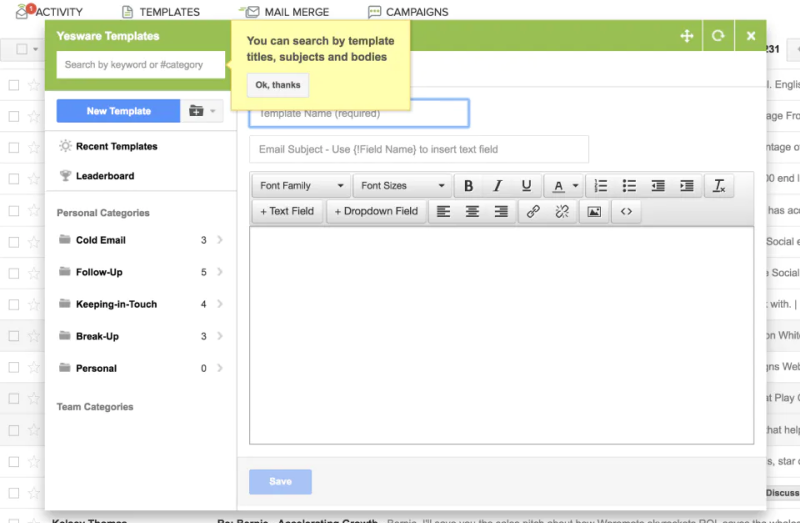The height and width of the screenshot is (523, 800).
Task: Click the Recent Templates sun icon
Action: (x=65, y=146)
